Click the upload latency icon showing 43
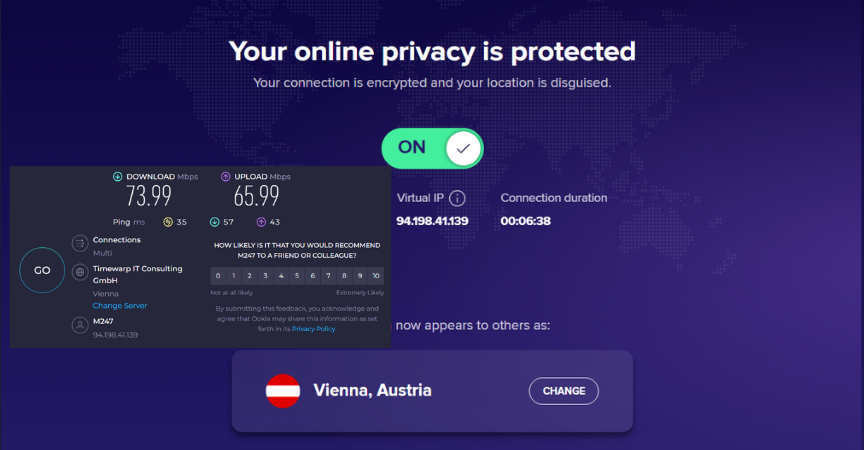Viewport: 864px width, 450px height. click(261, 222)
